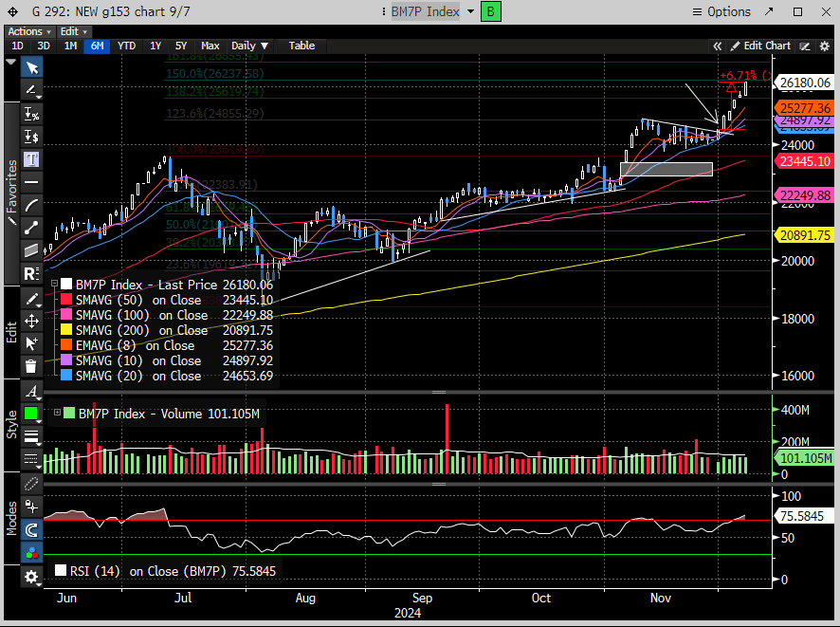840x627 pixels.
Task: Switch to Table view
Action: tap(301, 46)
